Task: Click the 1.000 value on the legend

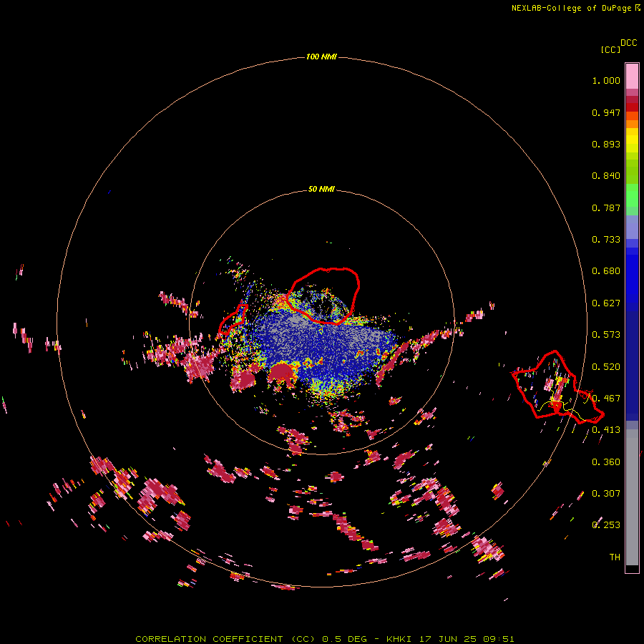Action: [x=606, y=80]
